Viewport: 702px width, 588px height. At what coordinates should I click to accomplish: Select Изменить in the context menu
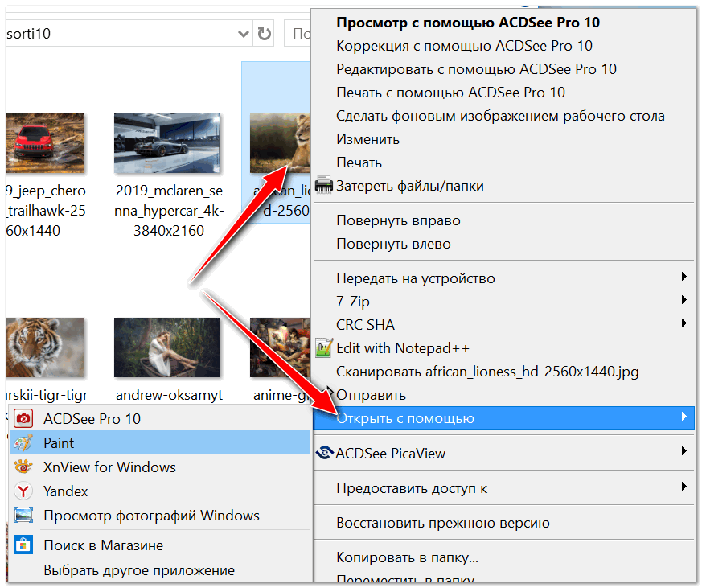point(368,139)
